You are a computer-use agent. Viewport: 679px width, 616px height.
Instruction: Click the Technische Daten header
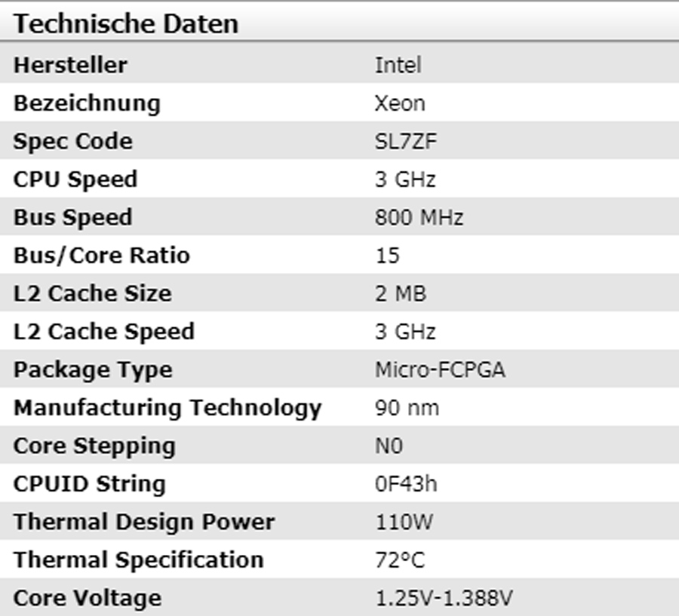[126, 24]
